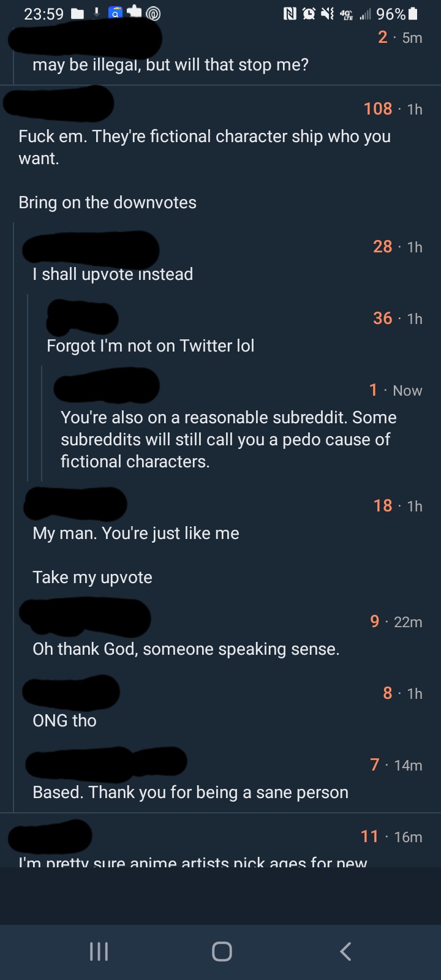Tap the alarm clock status icon

click(x=308, y=14)
